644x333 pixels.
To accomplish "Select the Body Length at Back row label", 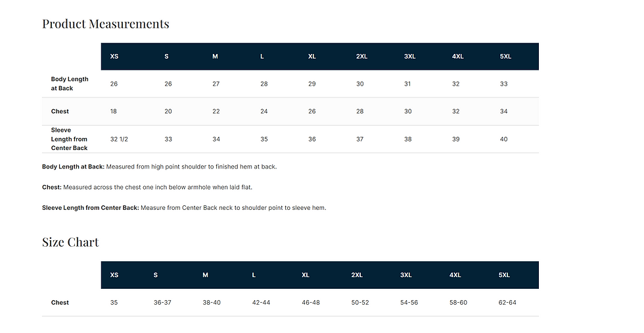I will coord(70,84).
